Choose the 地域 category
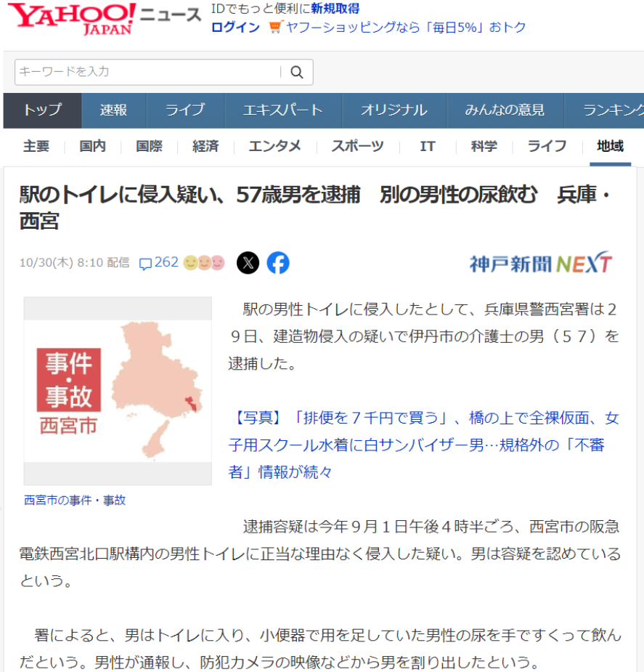This screenshot has height=672, width=644. coord(610,146)
